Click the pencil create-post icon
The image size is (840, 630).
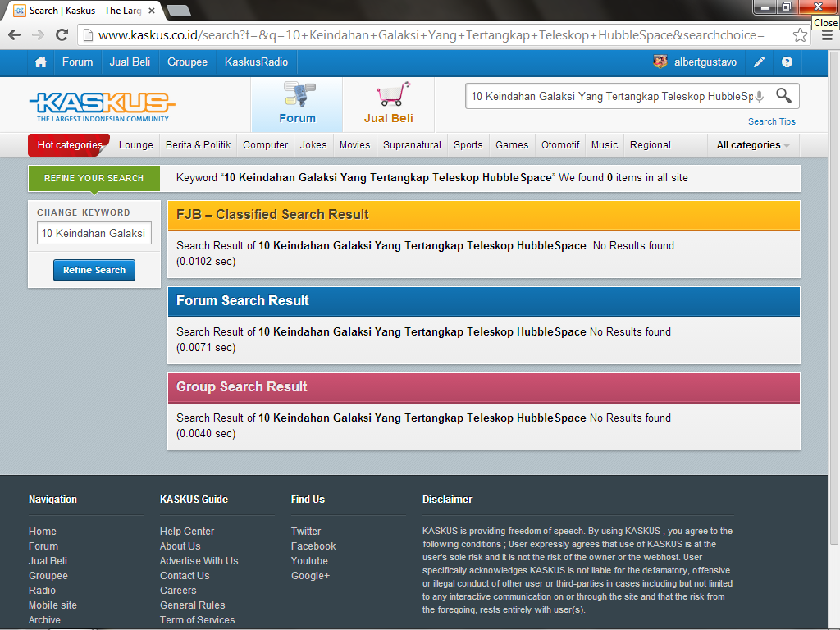(x=759, y=62)
